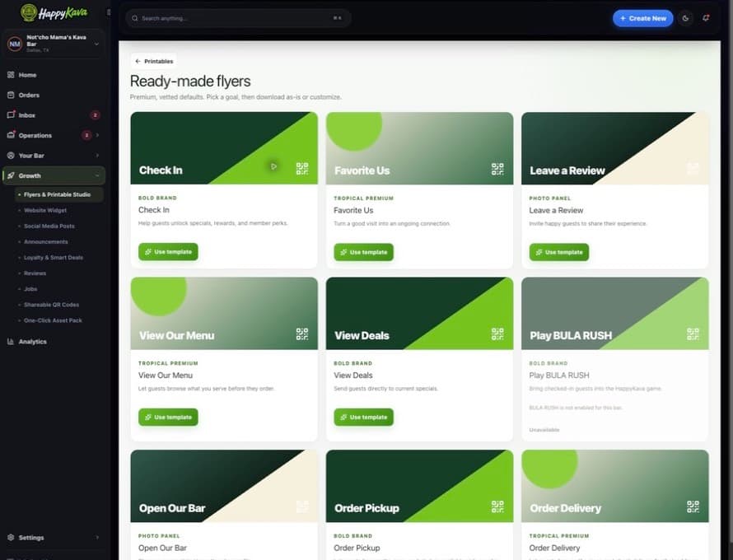Select Website Widget submenu item
733x560 pixels.
tap(45, 210)
